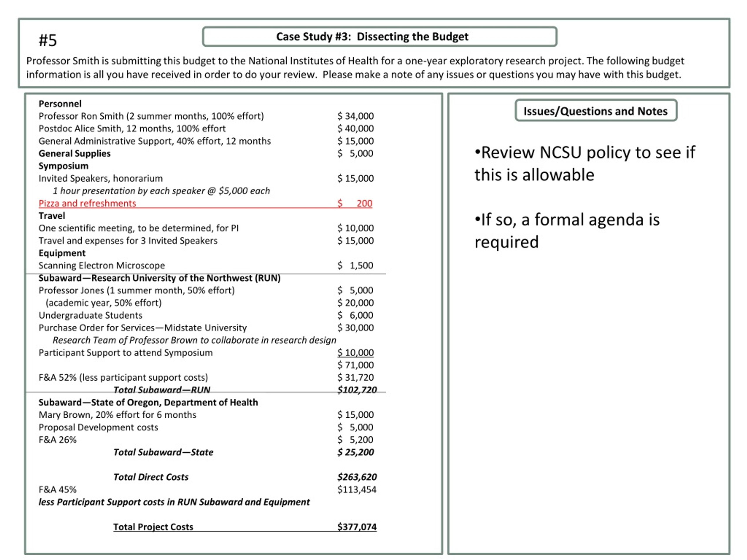Click the '$377,074' grand total
The image size is (747, 560).
[x=357, y=527]
